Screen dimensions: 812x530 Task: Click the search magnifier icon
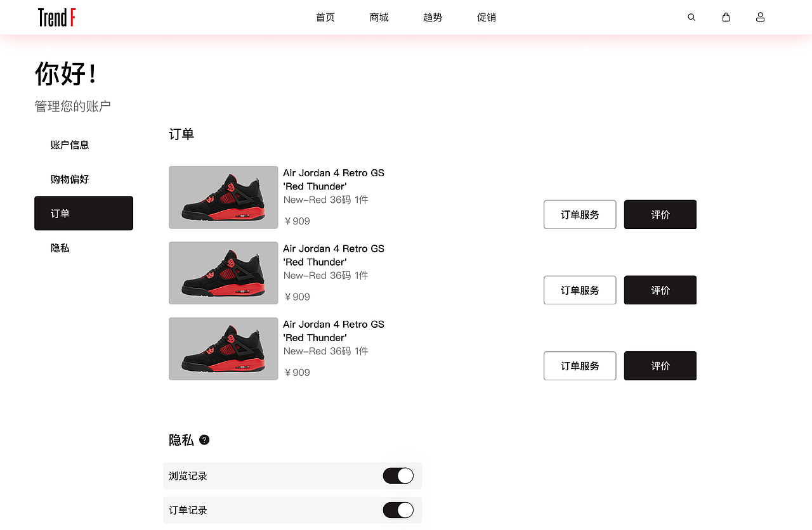[691, 18]
